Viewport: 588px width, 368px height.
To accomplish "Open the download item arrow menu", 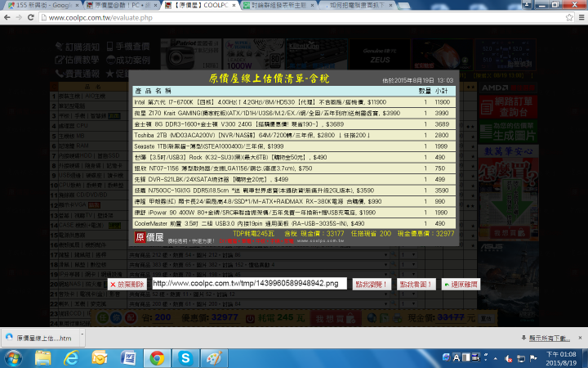I will pos(82,338).
